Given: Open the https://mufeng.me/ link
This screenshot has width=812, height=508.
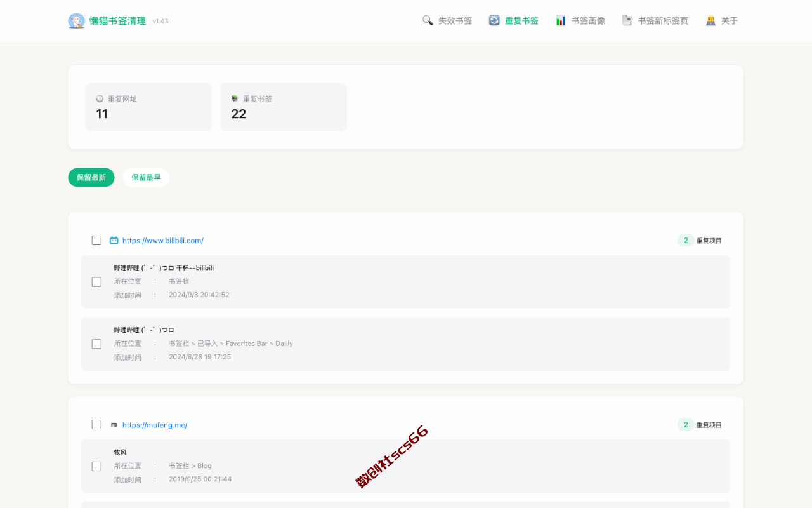Looking at the screenshot, I should (155, 425).
